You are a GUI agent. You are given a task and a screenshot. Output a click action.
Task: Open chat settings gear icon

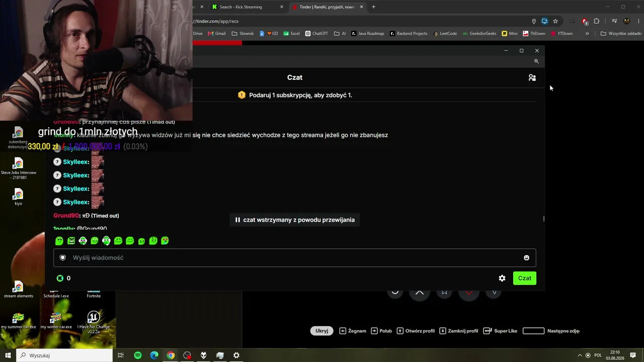click(502, 278)
